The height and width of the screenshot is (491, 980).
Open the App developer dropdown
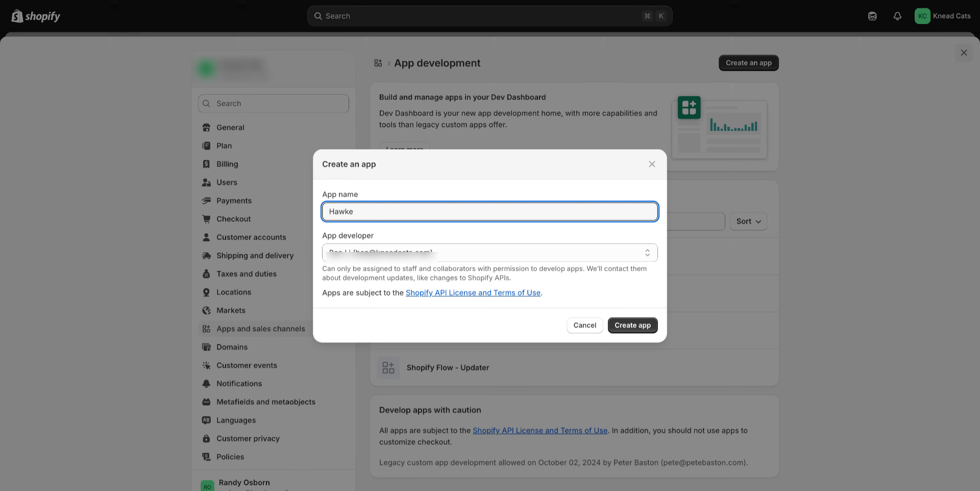coord(489,253)
